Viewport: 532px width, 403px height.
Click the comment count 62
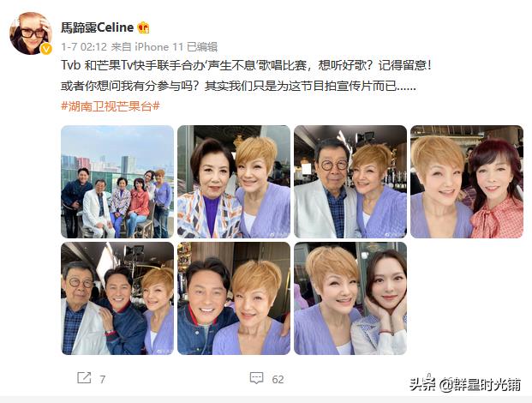pos(278,379)
